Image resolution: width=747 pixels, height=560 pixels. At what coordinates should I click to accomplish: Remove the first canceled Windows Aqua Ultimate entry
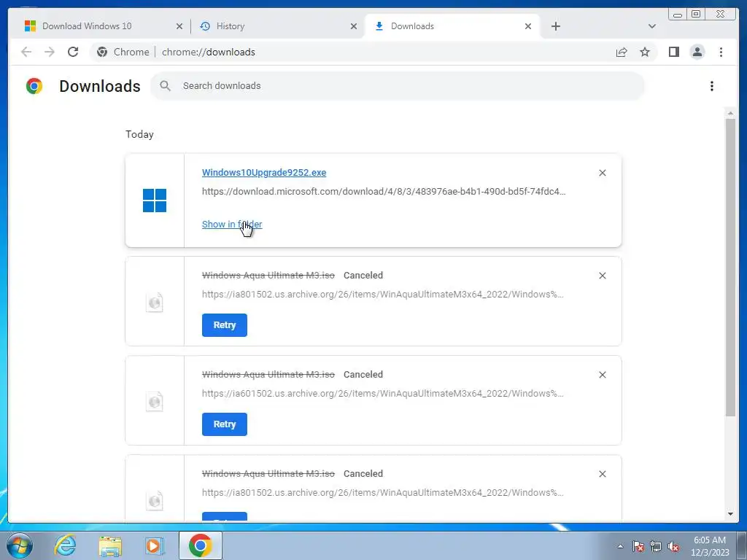[x=602, y=276]
